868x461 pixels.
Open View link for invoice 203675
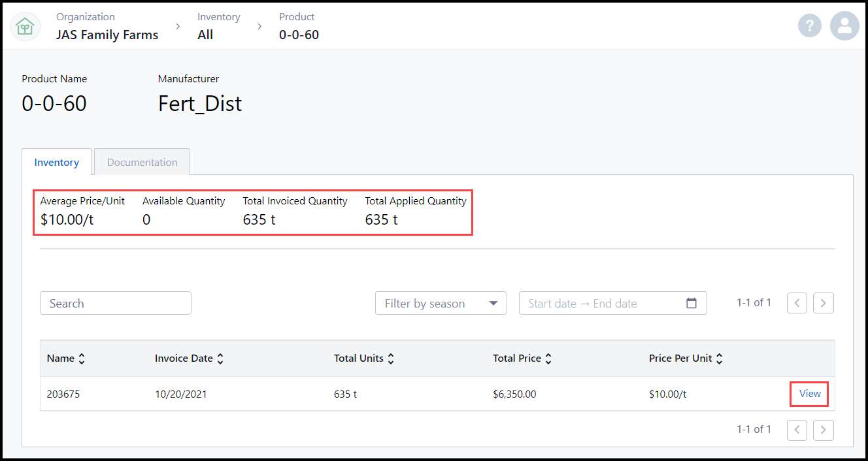[809, 394]
